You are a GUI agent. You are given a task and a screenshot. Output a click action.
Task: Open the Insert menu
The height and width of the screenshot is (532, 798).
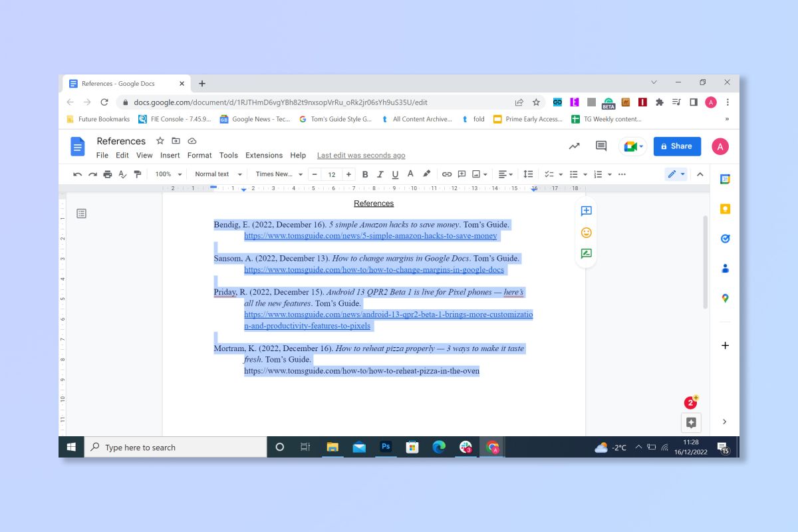pos(170,156)
